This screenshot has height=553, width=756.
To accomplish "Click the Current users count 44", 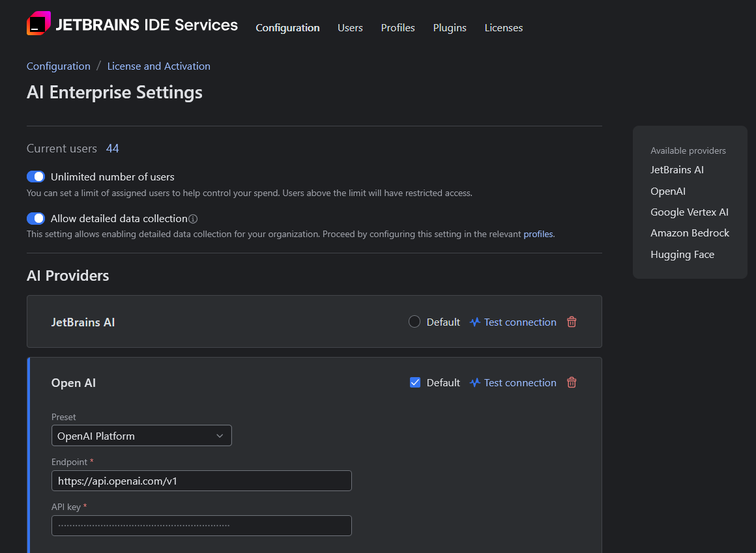I will tap(113, 148).
